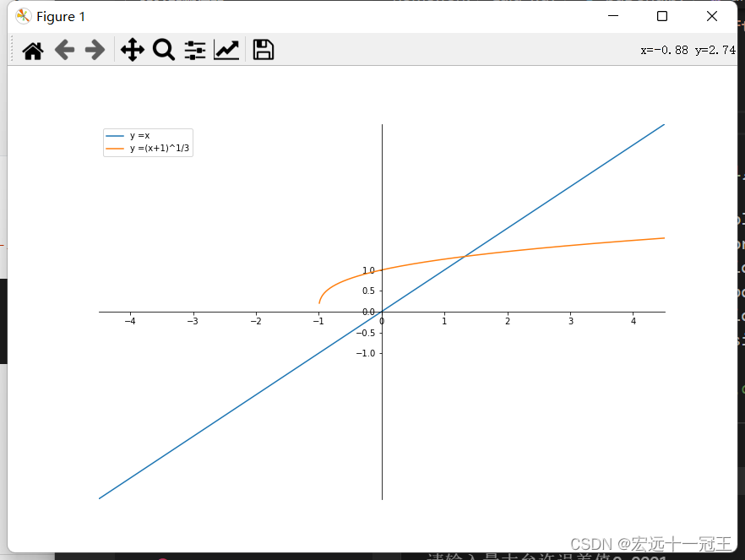The image size is (745, 560).
Task: Open Edit axis and curve parameters icon
Action: (226, 50)
